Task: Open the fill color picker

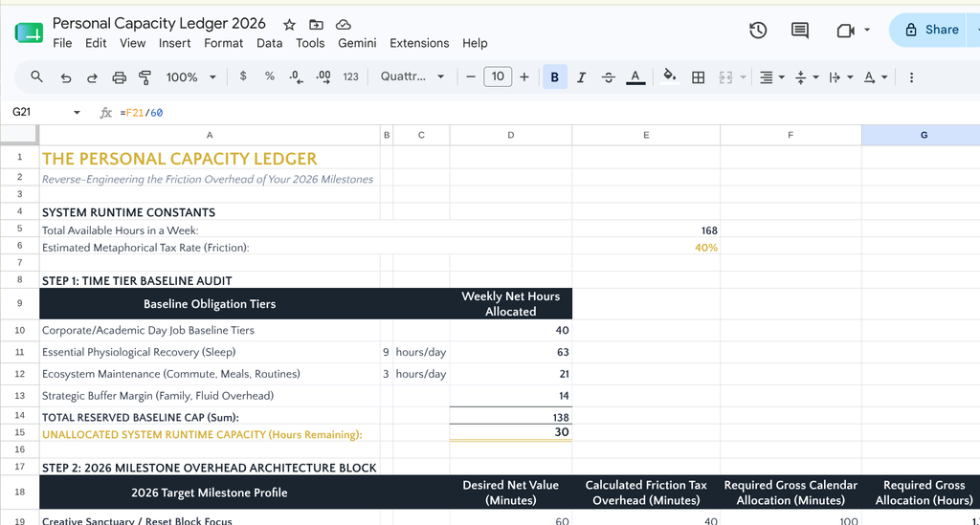Action: 669,77
